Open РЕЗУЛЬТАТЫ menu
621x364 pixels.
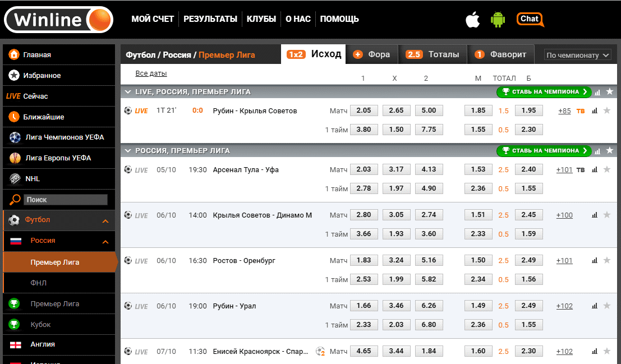click(210, 19)
